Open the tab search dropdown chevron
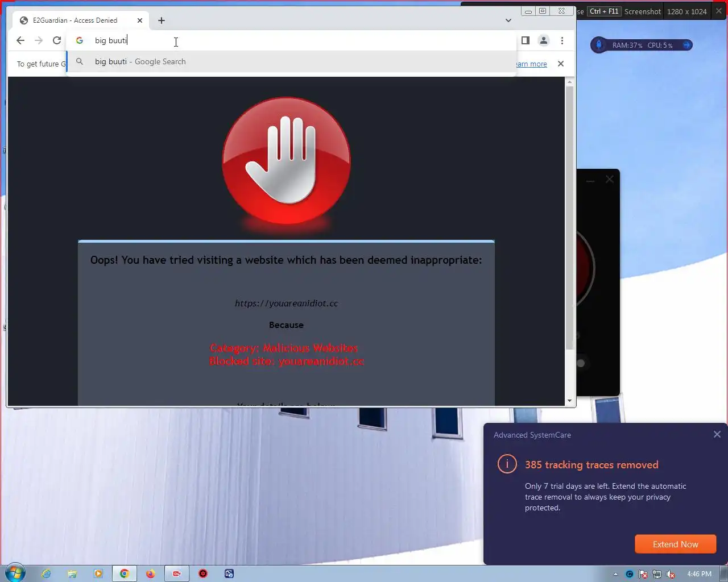Image resolution: width=728 pixels, height=582 pixels. pos(508,20)
